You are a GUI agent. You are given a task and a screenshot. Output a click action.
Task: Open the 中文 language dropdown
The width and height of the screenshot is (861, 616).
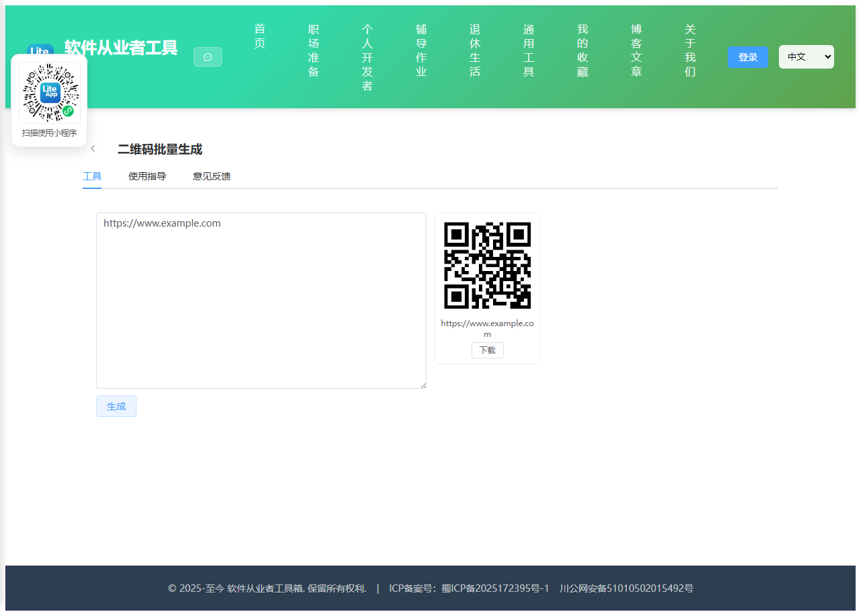tap(807, 57)
